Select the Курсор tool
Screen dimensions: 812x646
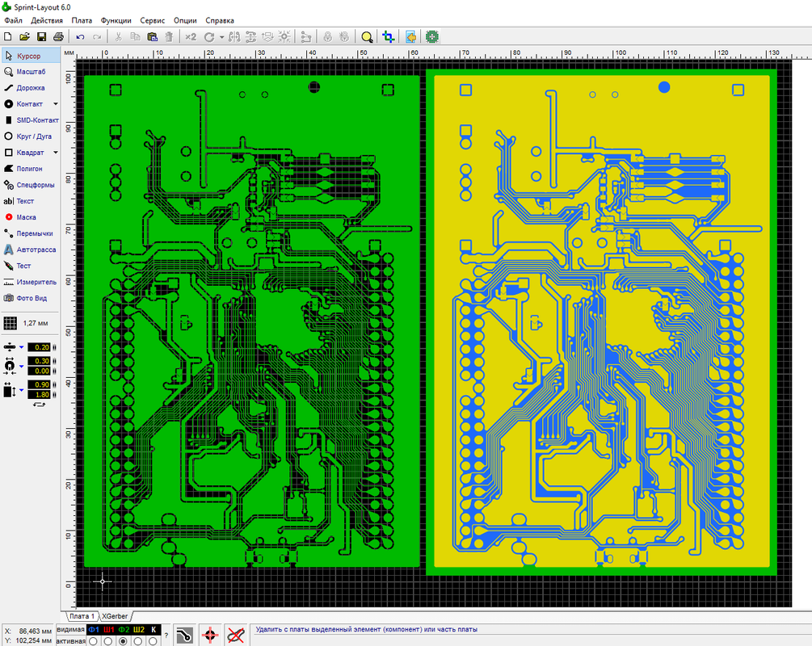coord(31,56)
